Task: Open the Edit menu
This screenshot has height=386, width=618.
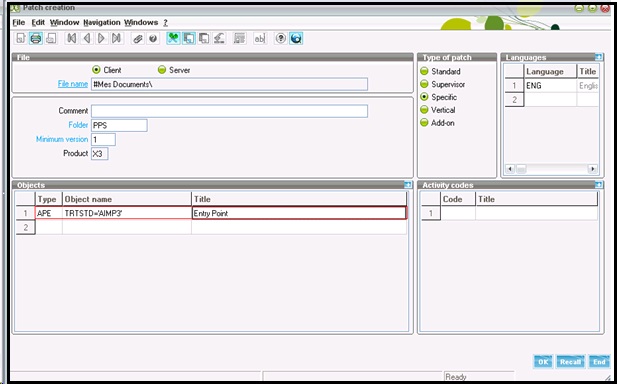Action: coord(38,22)
